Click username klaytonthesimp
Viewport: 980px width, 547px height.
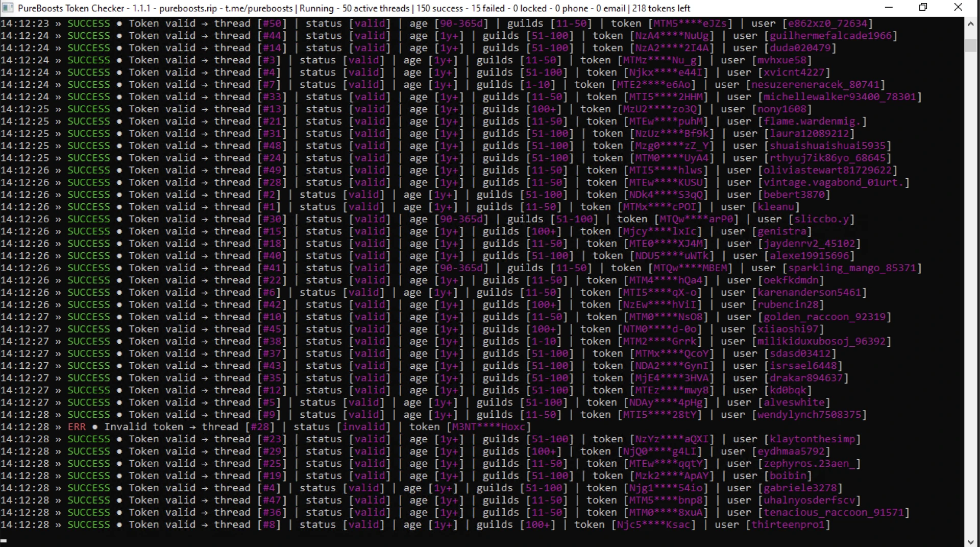tap(813, 439)
